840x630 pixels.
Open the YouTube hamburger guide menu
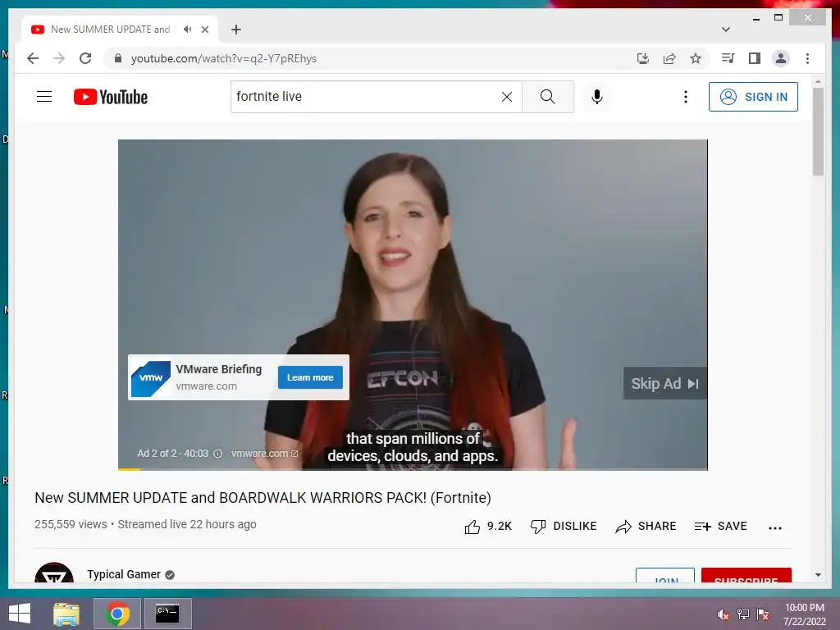(44, 97)
